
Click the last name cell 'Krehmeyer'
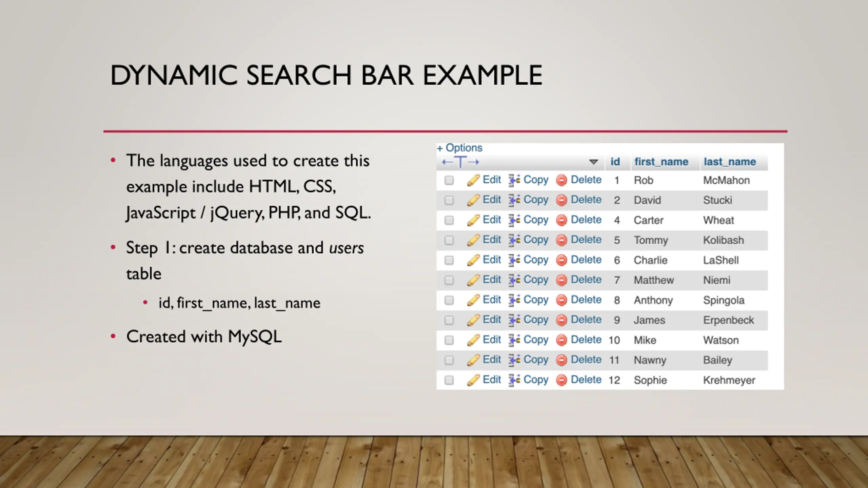729,380
